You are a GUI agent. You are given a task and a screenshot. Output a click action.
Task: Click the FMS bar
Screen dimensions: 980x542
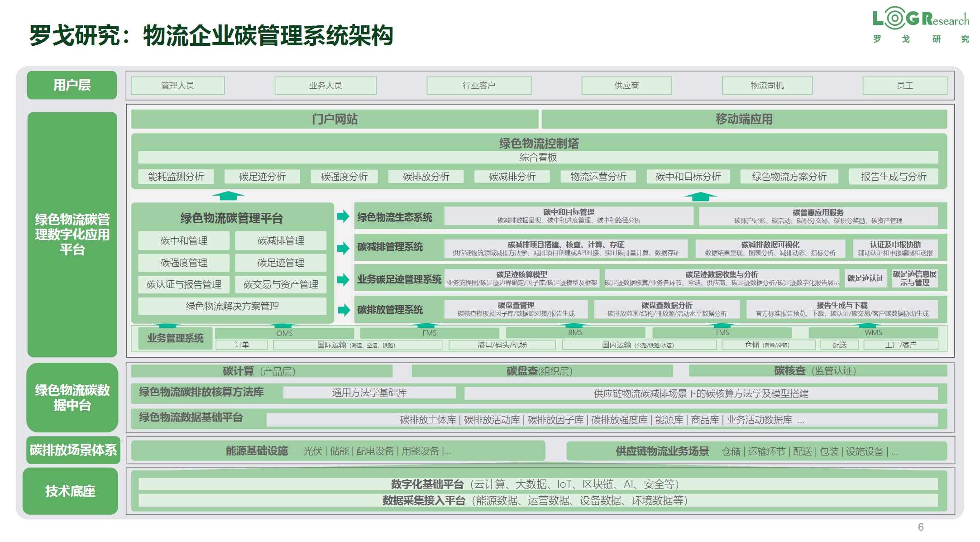429,333
